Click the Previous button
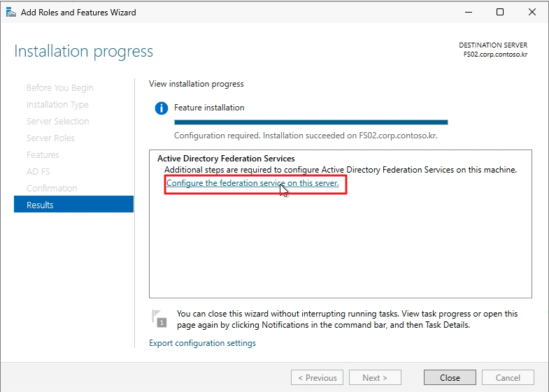Image resolution: width=549 pixels, height=392 pixels. coord(317,377)
